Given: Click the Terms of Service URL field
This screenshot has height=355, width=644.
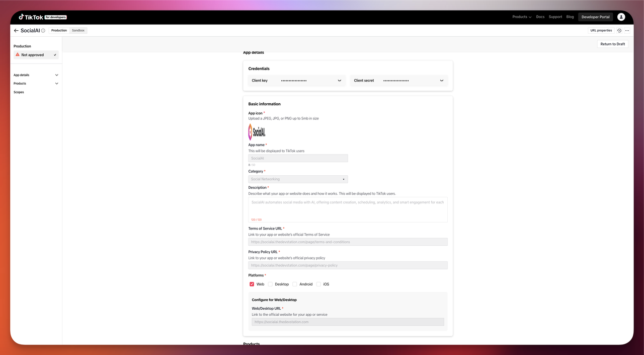Looking at the screenshot, I should pyautogui.click(x=348, y=242).
